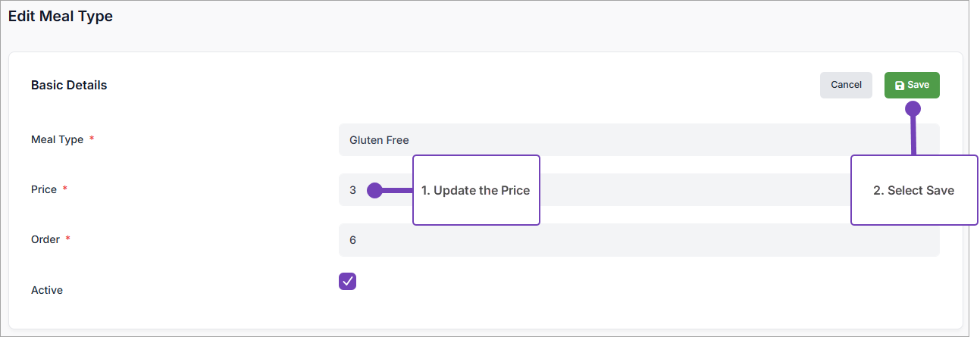Click the Save button text
This screenshot has width=980, height=337.
918,85
